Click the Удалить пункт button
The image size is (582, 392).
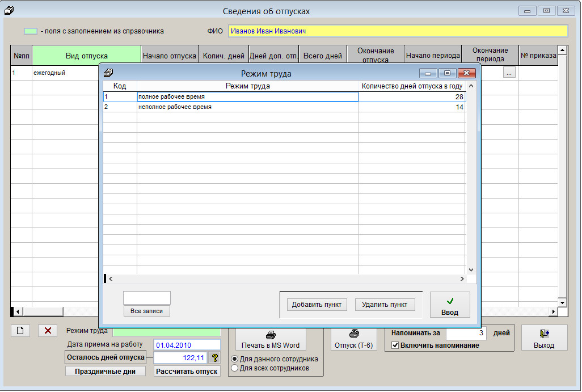(385, 305)
